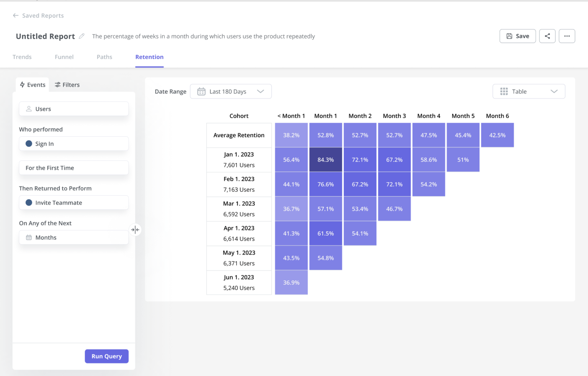Click the calendar icon in Date Range selector

tap(201, 91)
